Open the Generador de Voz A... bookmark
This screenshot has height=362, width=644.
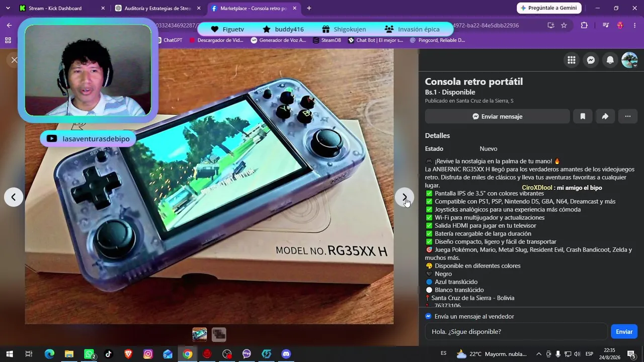coord(278,40)
